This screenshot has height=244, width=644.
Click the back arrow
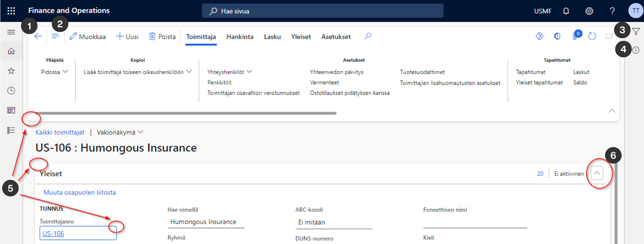coord(38,36)
